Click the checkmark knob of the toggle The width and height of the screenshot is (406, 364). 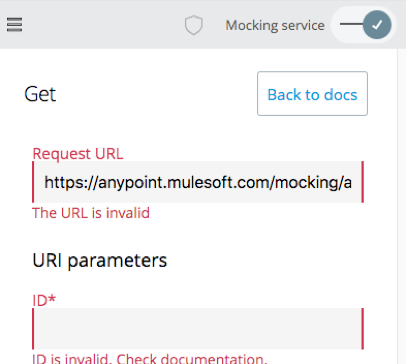pos(377,25)
